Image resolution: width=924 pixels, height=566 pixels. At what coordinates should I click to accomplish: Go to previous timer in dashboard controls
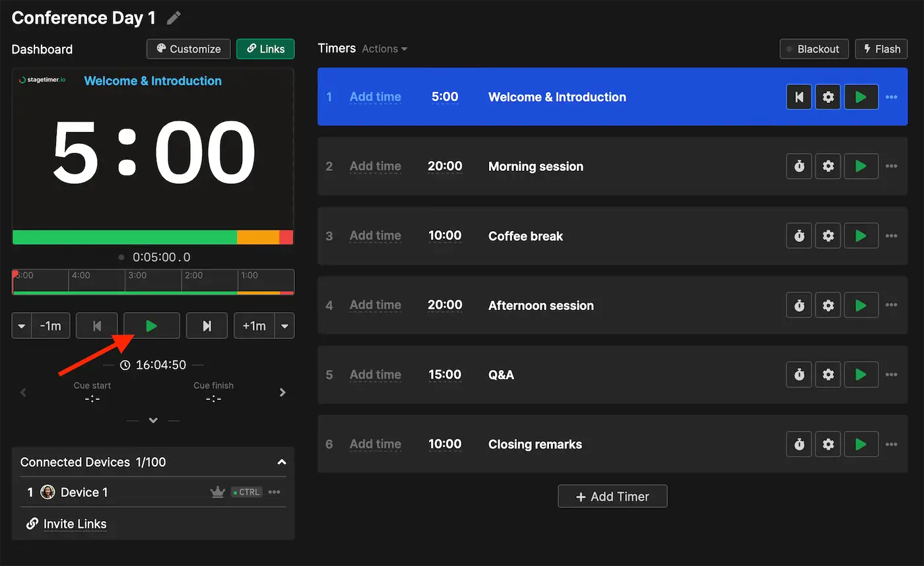tap(97, 326)
